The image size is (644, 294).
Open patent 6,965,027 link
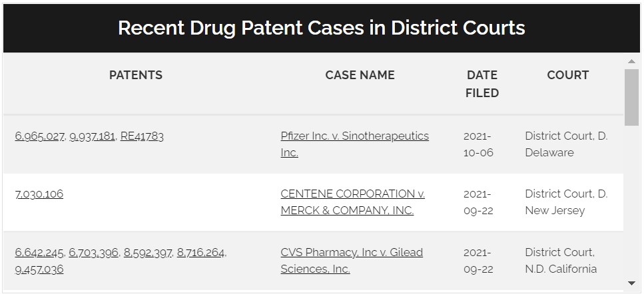pyautogui.click(x=39, y=136)
